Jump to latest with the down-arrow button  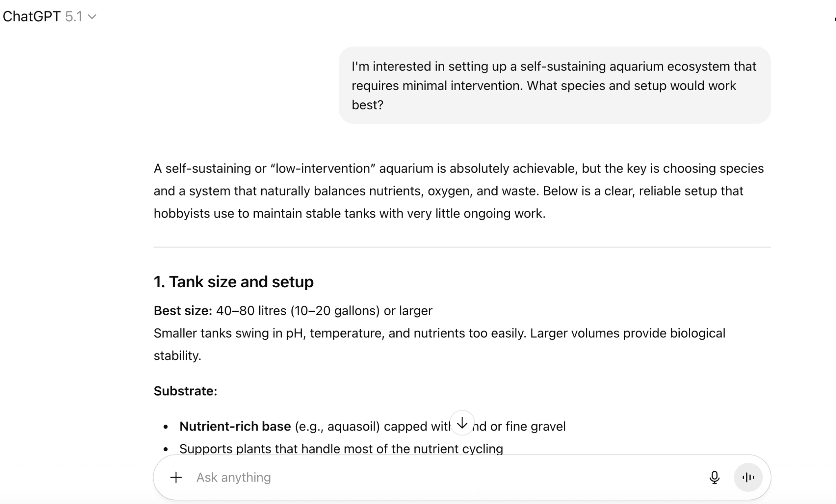[x=462, y=423]
